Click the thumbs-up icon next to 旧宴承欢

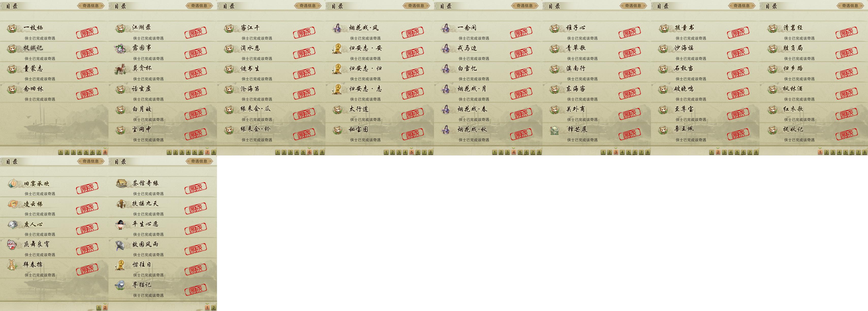click(12, 183)
